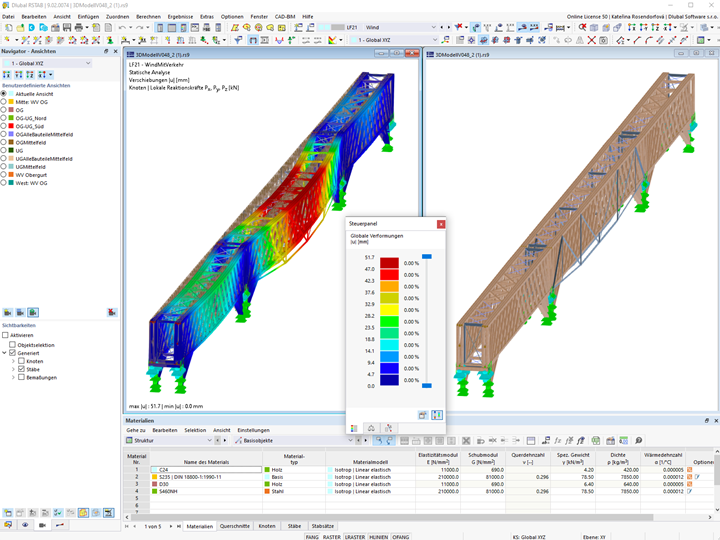
Task: Click Gehe zu in Materialien menu
Action: pos(136,431)
